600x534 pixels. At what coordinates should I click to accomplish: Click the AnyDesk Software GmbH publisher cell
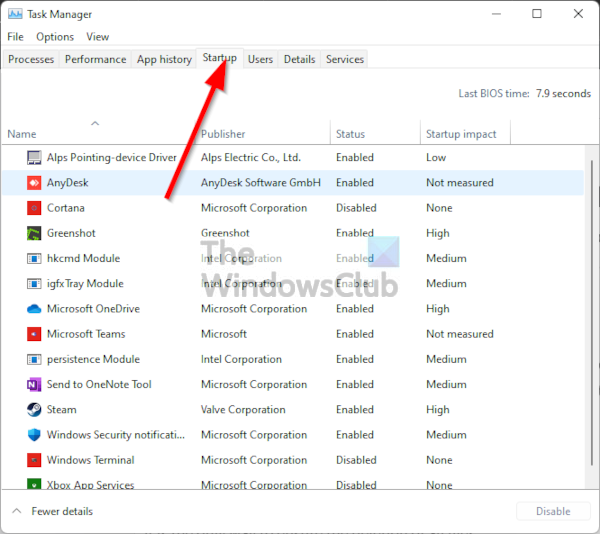tap(261, 183)
